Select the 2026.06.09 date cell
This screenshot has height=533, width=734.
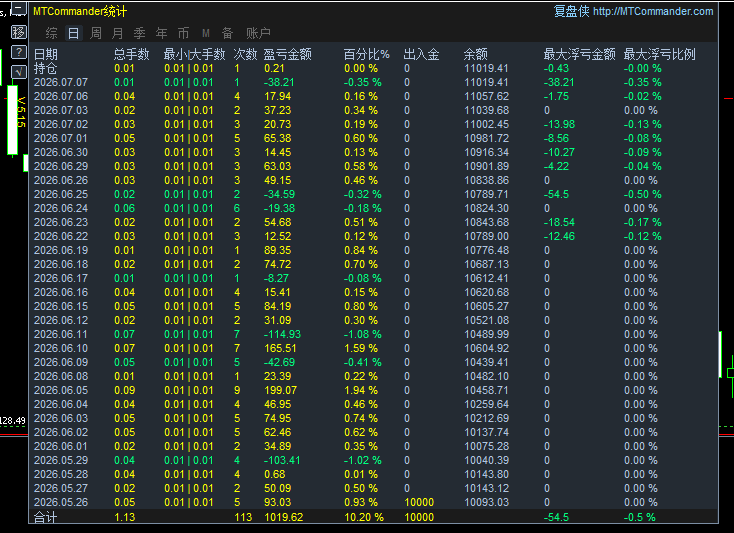pyautogui.click(x=61, y=362)
